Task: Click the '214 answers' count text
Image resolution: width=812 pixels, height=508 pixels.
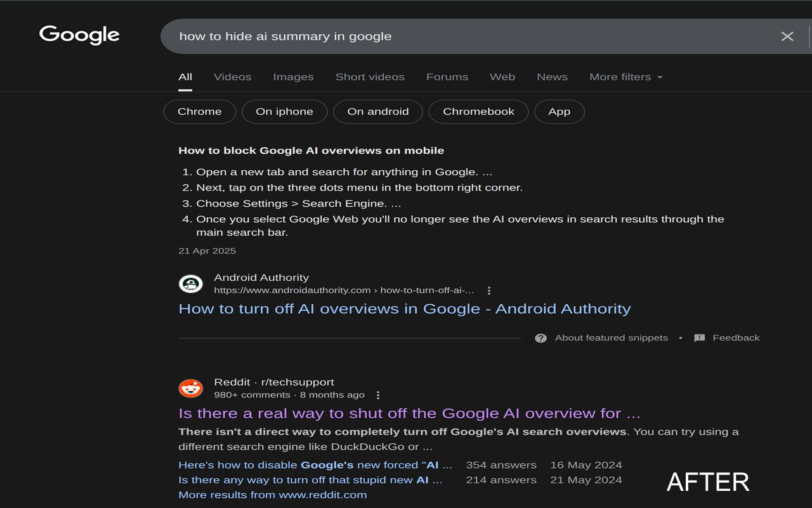Action: point(501,480)
